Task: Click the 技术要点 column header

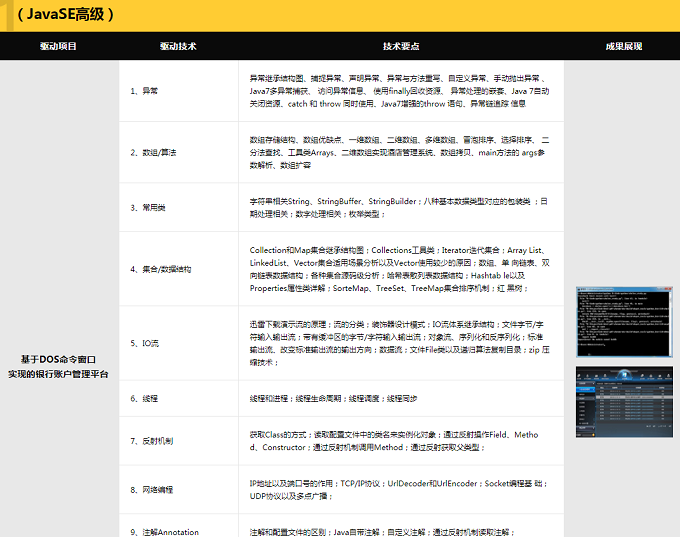Action: point(401,46)
